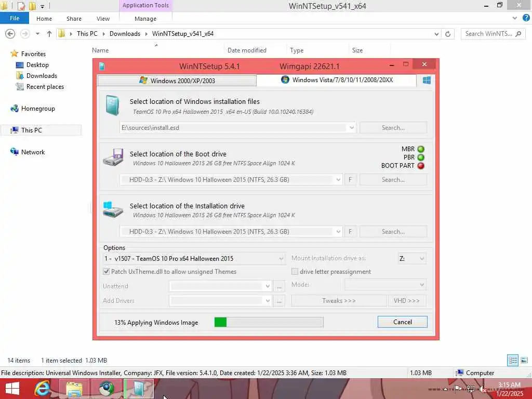The image size is (532, 399).
Task: Go back in Explorer navigation
Action: click(10, 34)
